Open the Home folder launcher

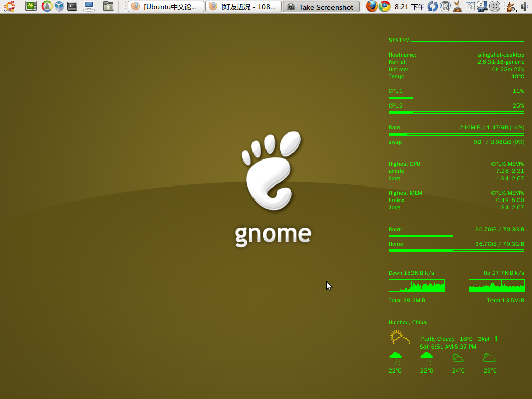pyautogui.click(x=108, y=6)
